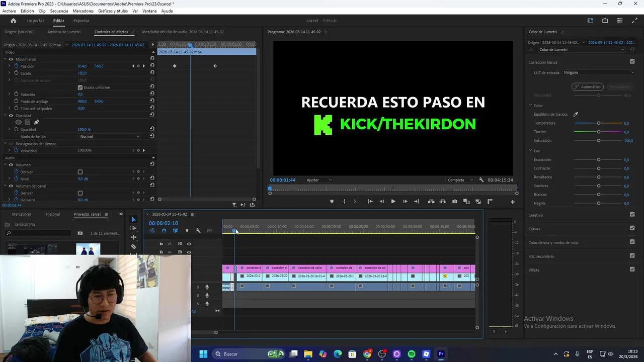Disable the Corrección básica checkbox
The height and width of the screenshot is (362, 644).
tap(632, 62)
